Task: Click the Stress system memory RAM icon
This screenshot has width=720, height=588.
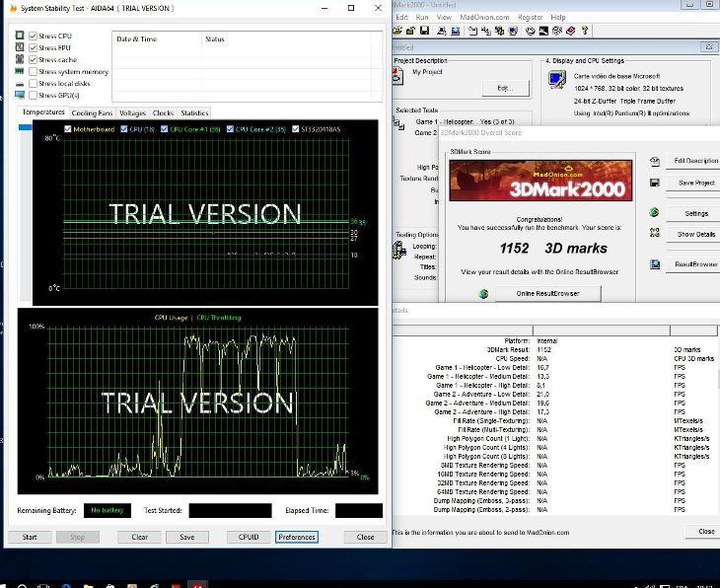Action: click(x=20, y=71)
